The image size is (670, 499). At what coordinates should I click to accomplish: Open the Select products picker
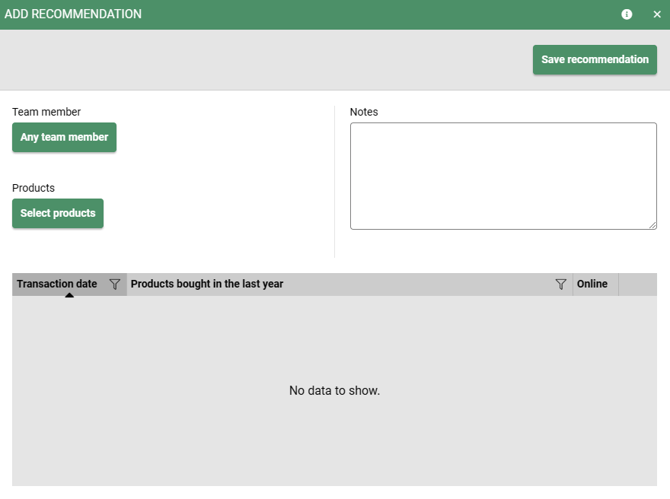(x=58, y=213)
